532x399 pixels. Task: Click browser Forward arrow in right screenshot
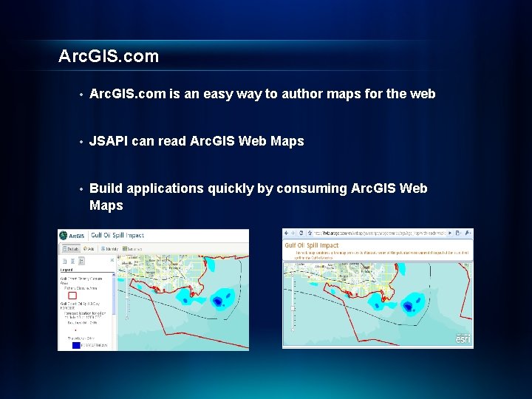pos(293,233)
